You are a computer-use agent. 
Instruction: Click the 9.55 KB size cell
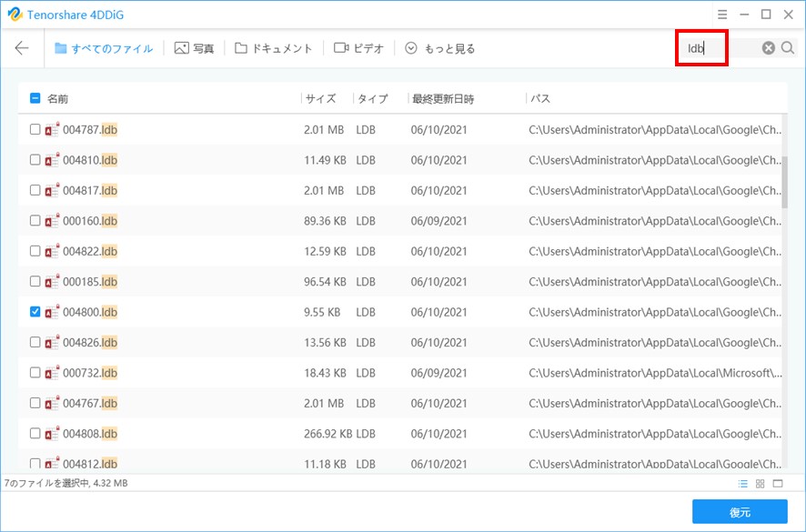[x=322, y=312]
